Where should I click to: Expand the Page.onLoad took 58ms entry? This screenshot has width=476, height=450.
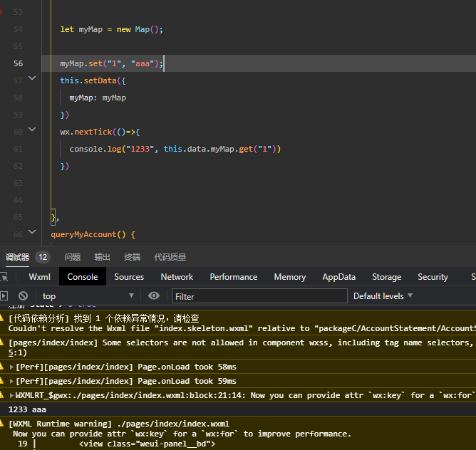pyautogui.click(x=11, y=367)
